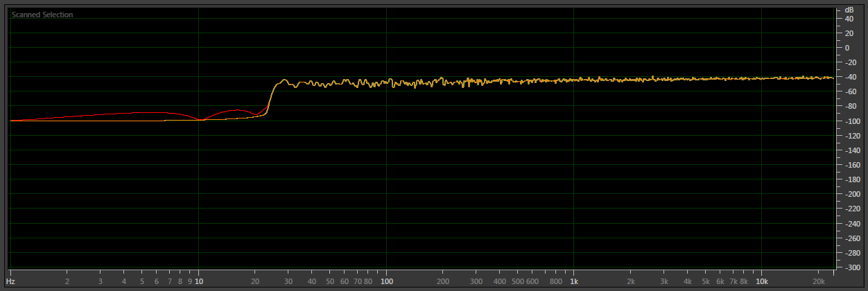
Task: Click the "10k" tick on frequency axis
Action: [761, 282]
